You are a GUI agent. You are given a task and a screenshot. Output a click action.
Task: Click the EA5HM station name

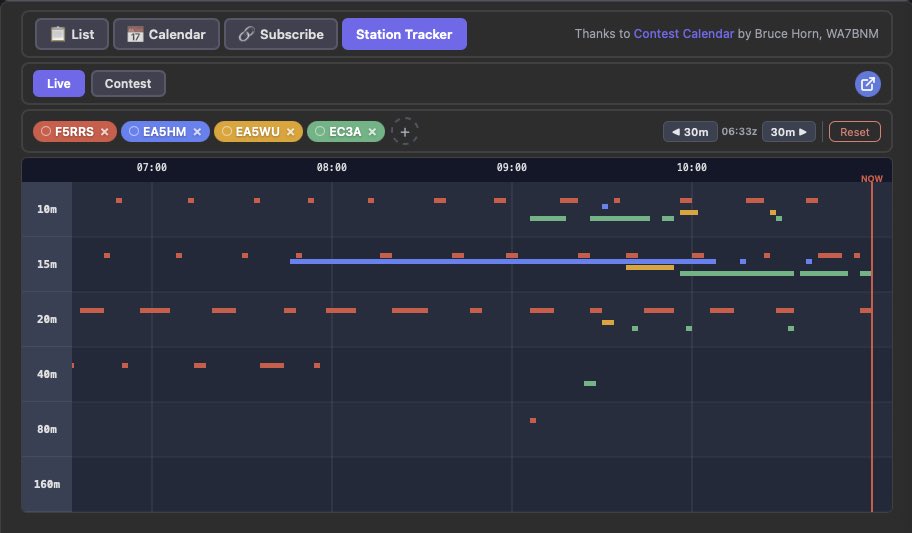tap(165, 132)
